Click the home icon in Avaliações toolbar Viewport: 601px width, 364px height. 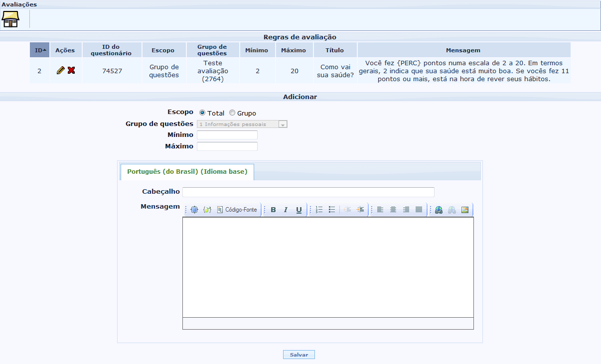(x=10, y=19)
